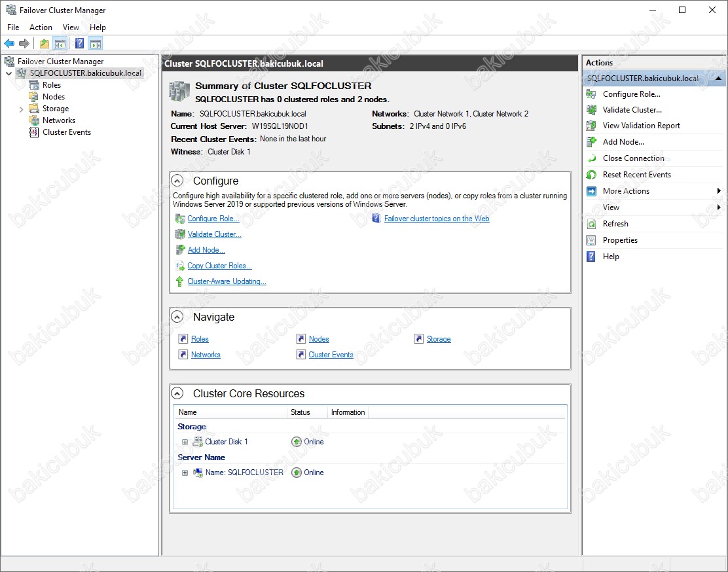Screen dimensions: 728x572
Task: Expand the Name: SQLFOCLUSTER resource row
Action: coord(185,473)
